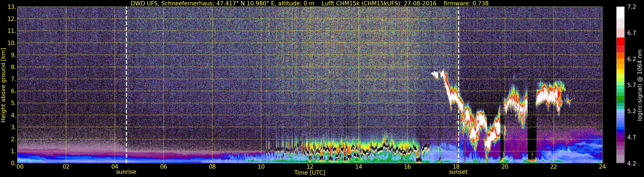The height and width of the screenshot is (177, 644).
Task: Click the x-axis tick label 12
Action: tap(310, 167)
